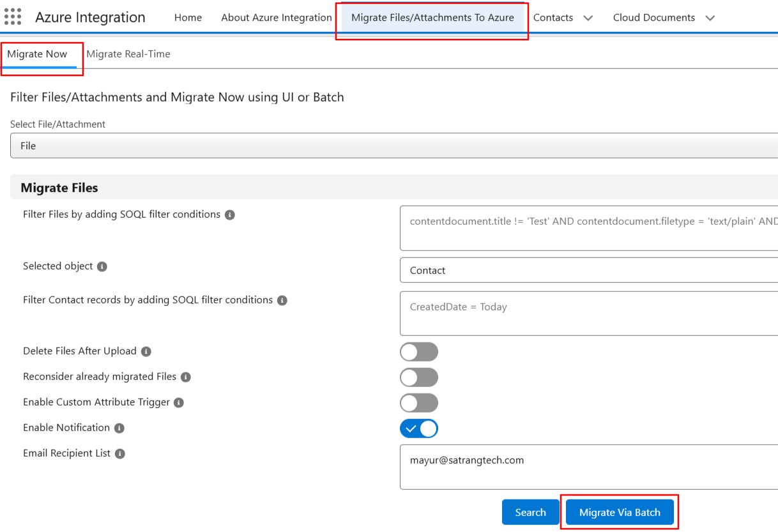Open Migrate Files/Attachments To Azure tab
Image resolution: width=778 pixels, height=532 pixels.
pyautogui.click(x=432, y=18)
